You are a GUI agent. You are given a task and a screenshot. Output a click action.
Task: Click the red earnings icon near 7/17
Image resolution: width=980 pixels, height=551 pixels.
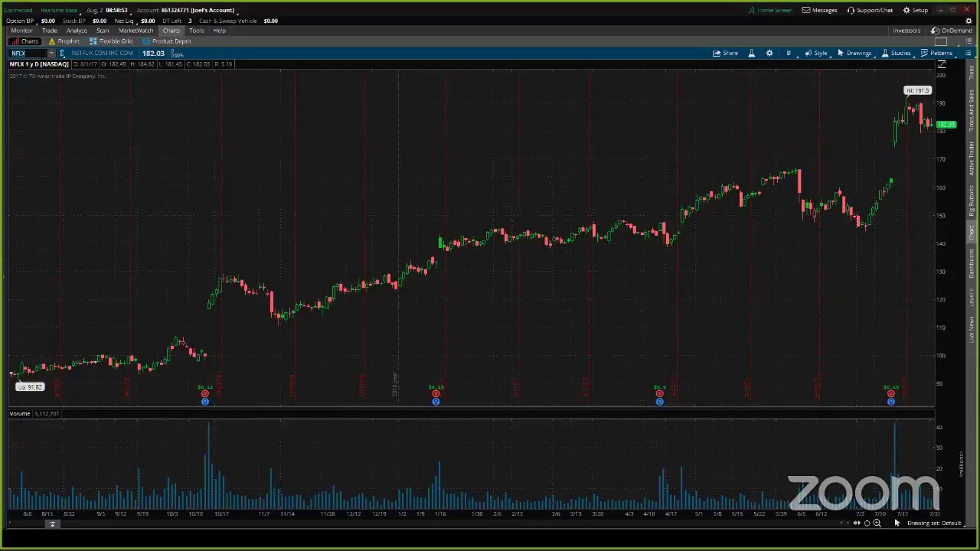pyautogui.click(x=890, y=393)
